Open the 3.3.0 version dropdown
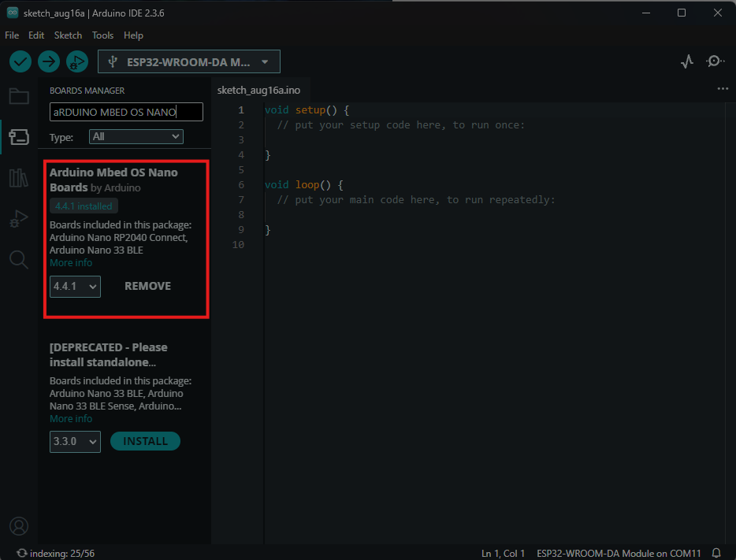736x560 pixels. (75, 442)
